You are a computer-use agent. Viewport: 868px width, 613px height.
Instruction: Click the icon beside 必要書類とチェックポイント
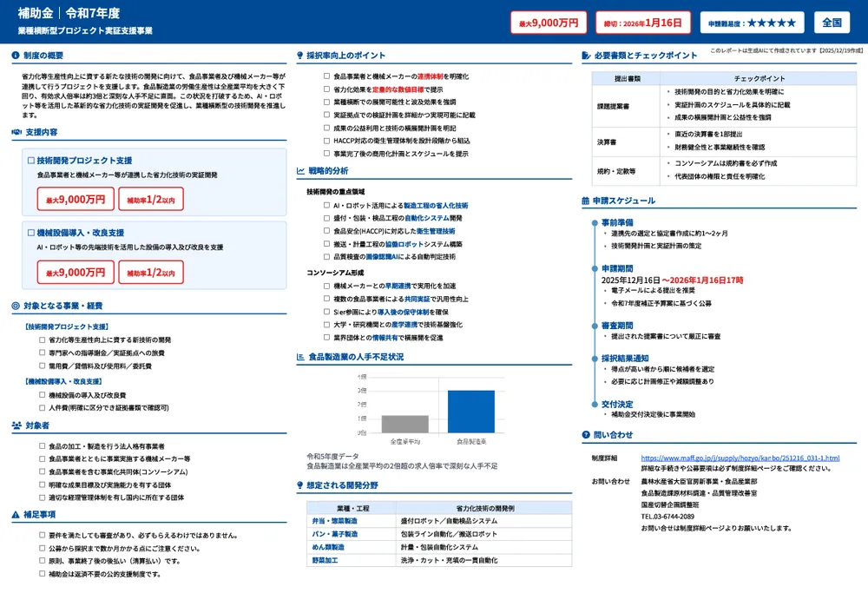pyautogui.click(x=586, y=56)
